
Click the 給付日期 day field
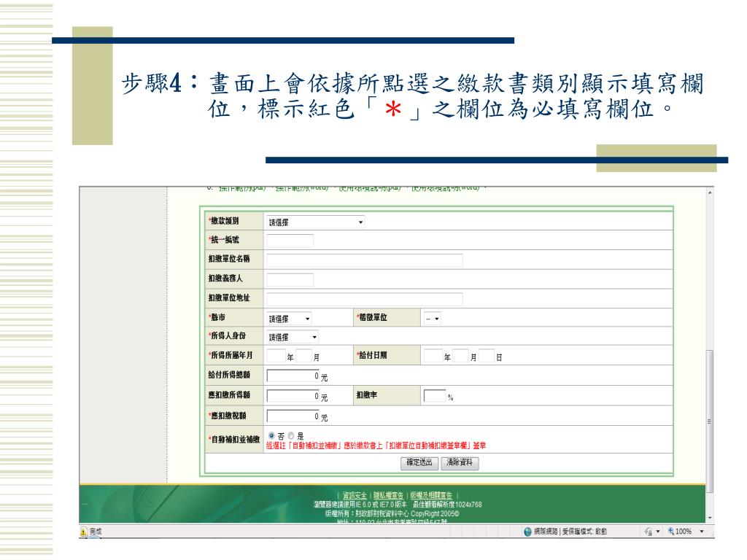tap(487, 356)
